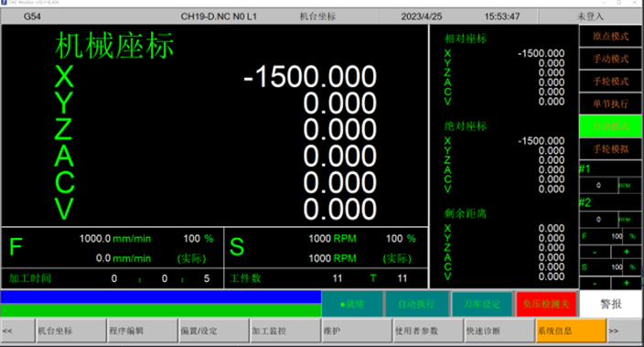Click the 绝对座标 absolute coordinates heading
The image size is (644, 347).
click(x=466, y=126)
